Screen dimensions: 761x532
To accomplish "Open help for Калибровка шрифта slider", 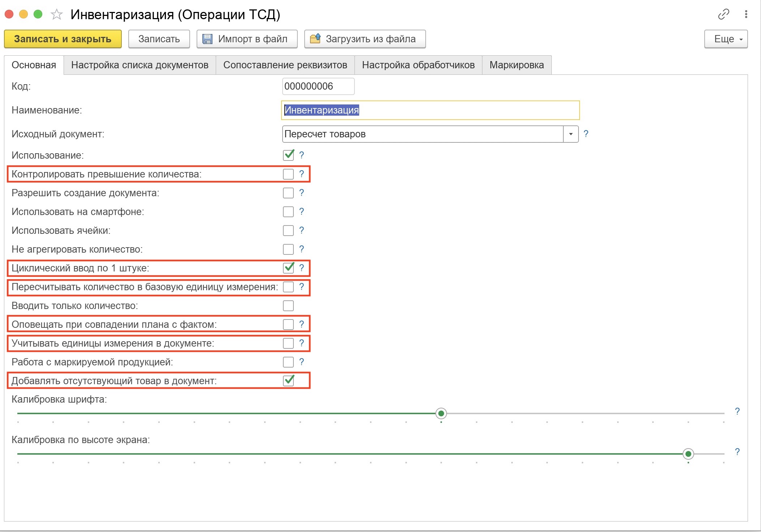I will pyautogui.click(x=737, y=411).
